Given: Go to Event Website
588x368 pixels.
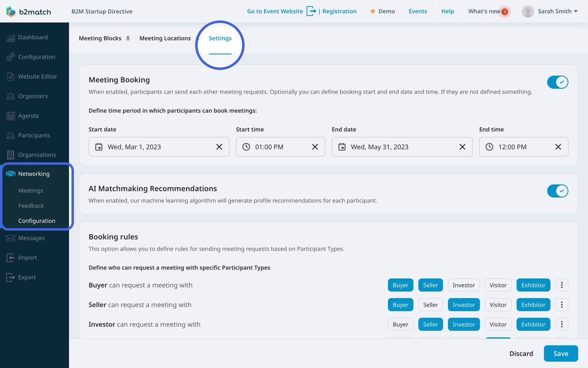Looking at the screenshot, I should (x=275, y=11).
